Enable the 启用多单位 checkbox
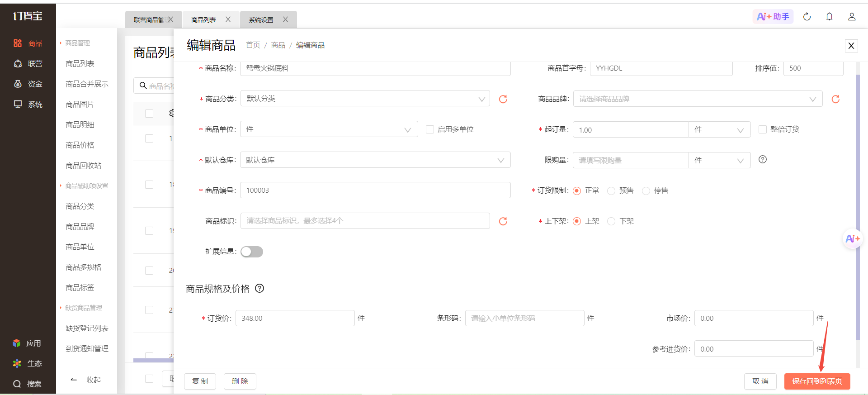The image size is (868, 395). coord(430,129)
